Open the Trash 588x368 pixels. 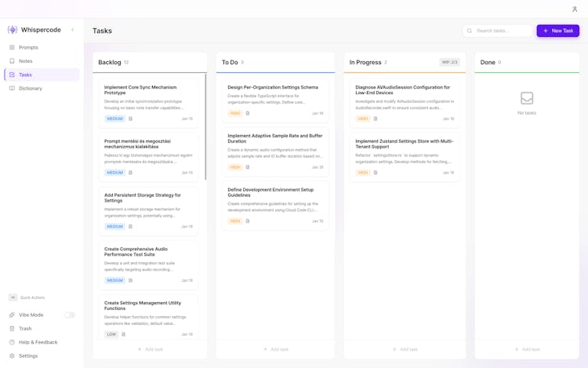pos(25,329)
